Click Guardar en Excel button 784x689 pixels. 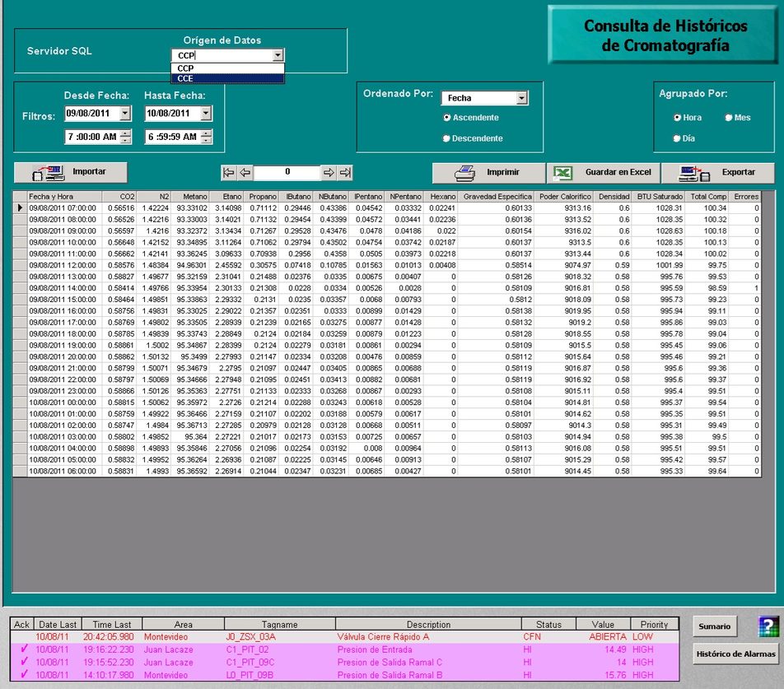(604, 173)
